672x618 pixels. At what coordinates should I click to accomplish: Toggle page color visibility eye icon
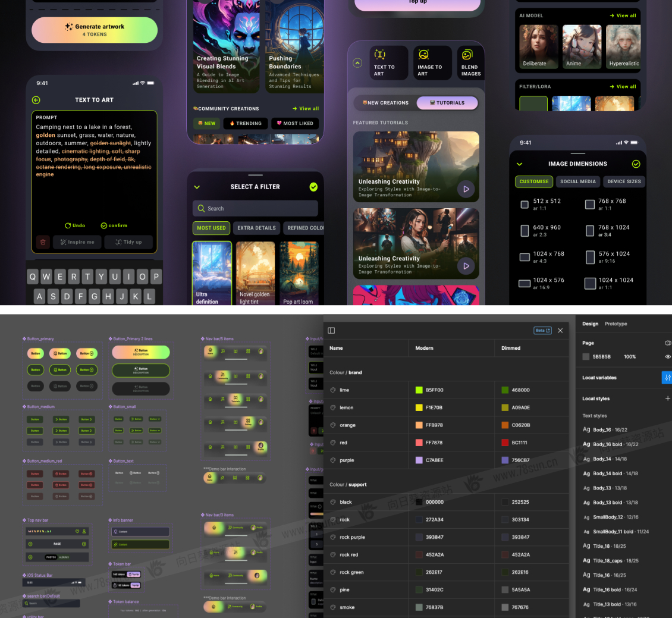(667, 357)
